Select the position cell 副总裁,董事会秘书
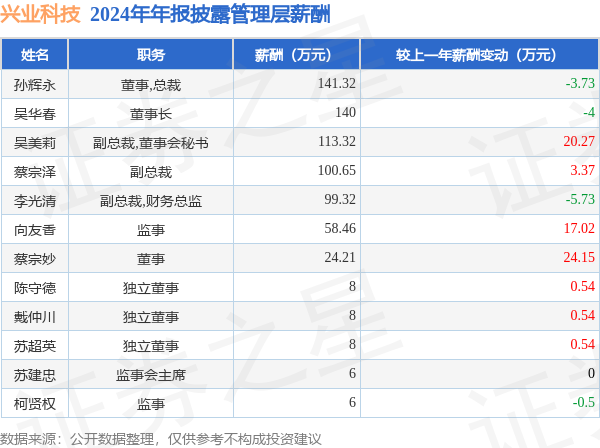 pos(151,143)
